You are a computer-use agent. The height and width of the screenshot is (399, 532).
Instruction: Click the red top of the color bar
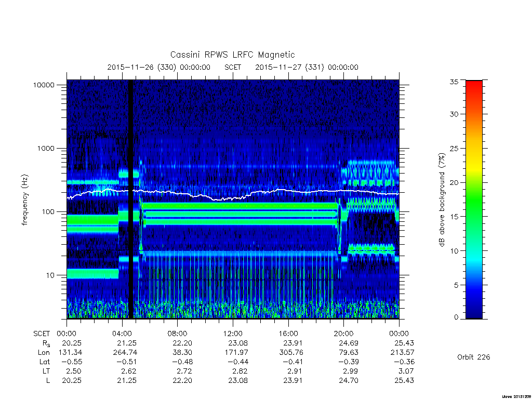tap(474, 89)
